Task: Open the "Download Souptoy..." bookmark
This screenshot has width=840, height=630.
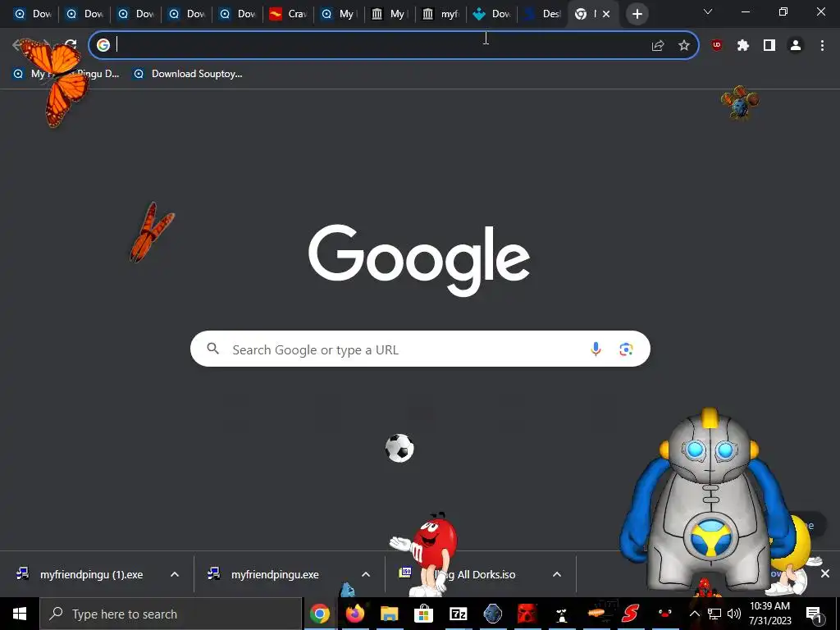Action: [188, 74]
